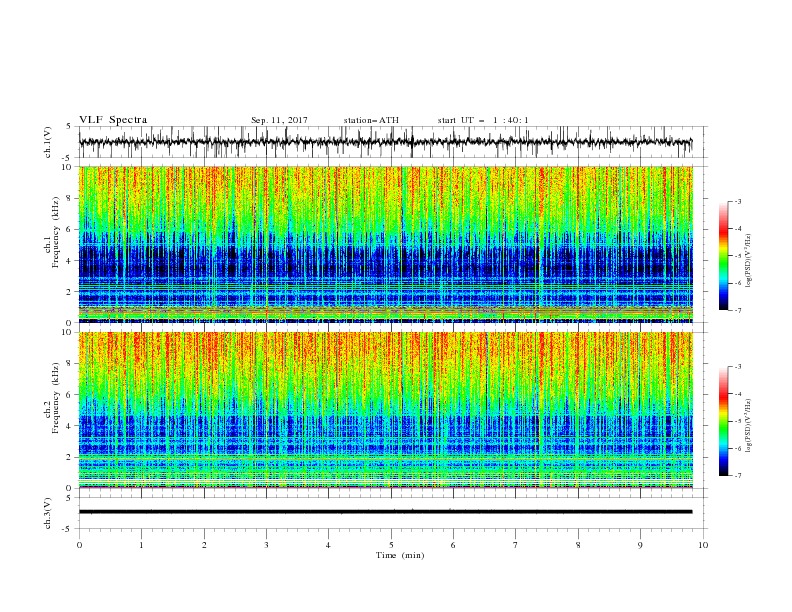Viewport: 792px width, 612px height.
Task: Select the ch.1 "Frequency (kHz)" axis label
Action: pos(56,233)
